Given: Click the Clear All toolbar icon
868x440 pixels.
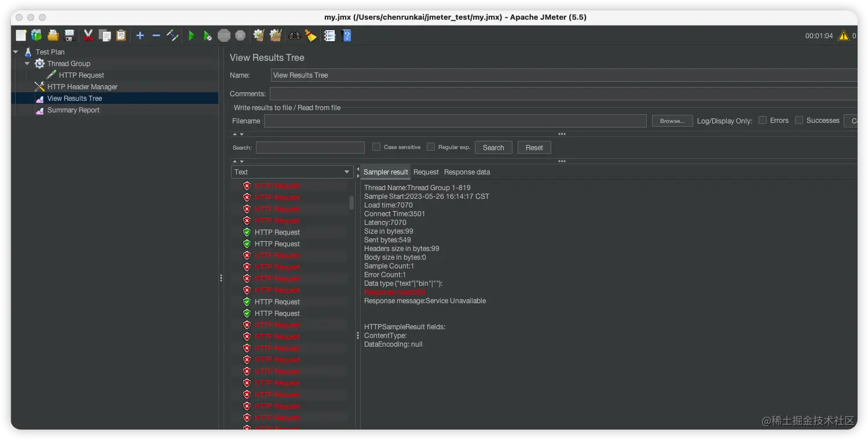Looking at the screenshot, I should click(x=276, y=36).
